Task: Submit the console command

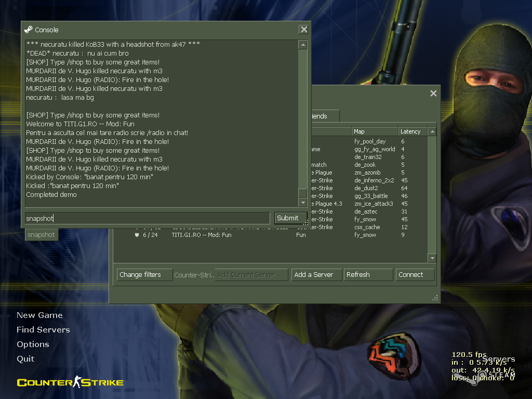Action: pos(290,218)
